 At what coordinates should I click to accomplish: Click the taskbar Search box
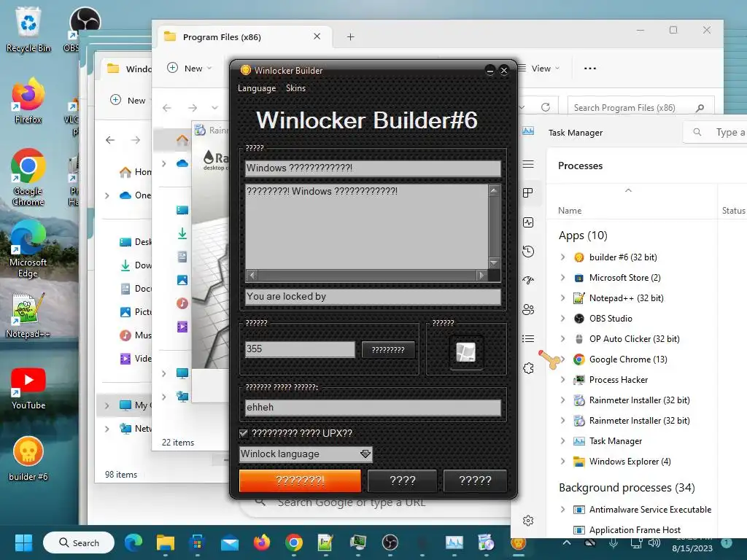tap(79, 542)
